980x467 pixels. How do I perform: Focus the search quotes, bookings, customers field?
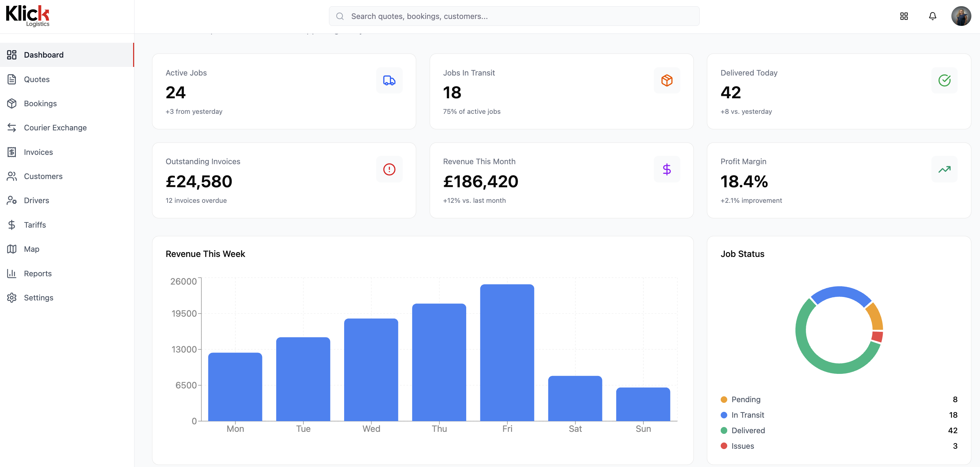pos(514,16)
